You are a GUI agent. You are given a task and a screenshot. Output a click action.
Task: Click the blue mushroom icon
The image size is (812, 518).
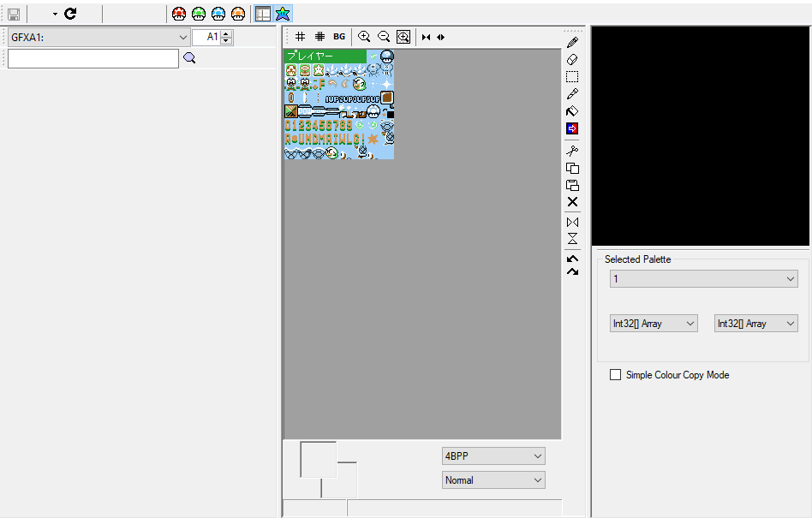click(x=218, y=14)
